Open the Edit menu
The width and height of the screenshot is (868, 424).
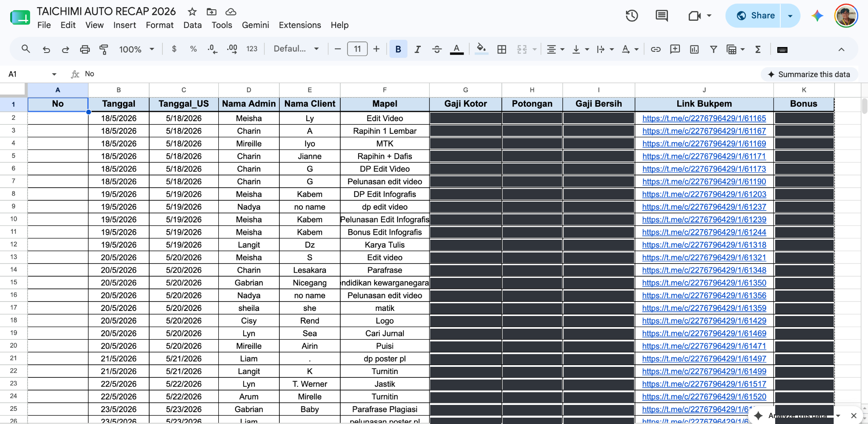point(68,25)
